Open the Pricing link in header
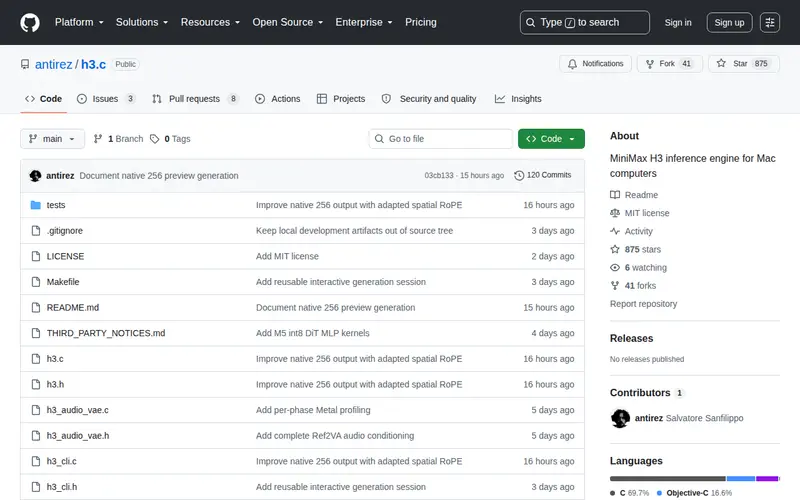 click(x=420, y=22)
